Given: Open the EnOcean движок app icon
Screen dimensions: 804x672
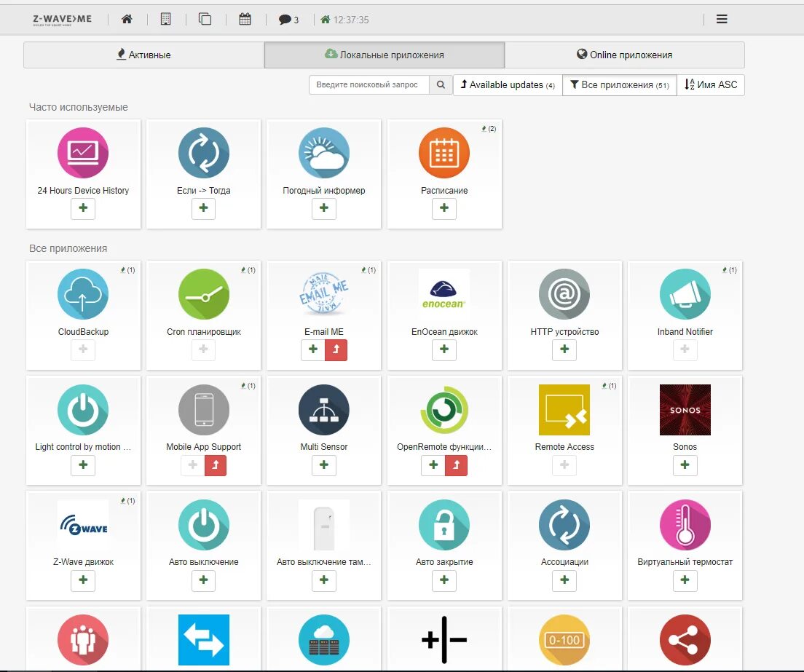Looking at the screenshot, I should pyautogui.click(x=444, y=294).
